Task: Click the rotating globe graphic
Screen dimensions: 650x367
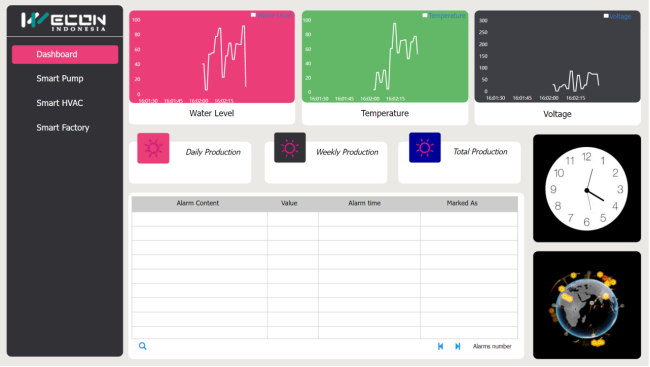Action: [587, 307]
